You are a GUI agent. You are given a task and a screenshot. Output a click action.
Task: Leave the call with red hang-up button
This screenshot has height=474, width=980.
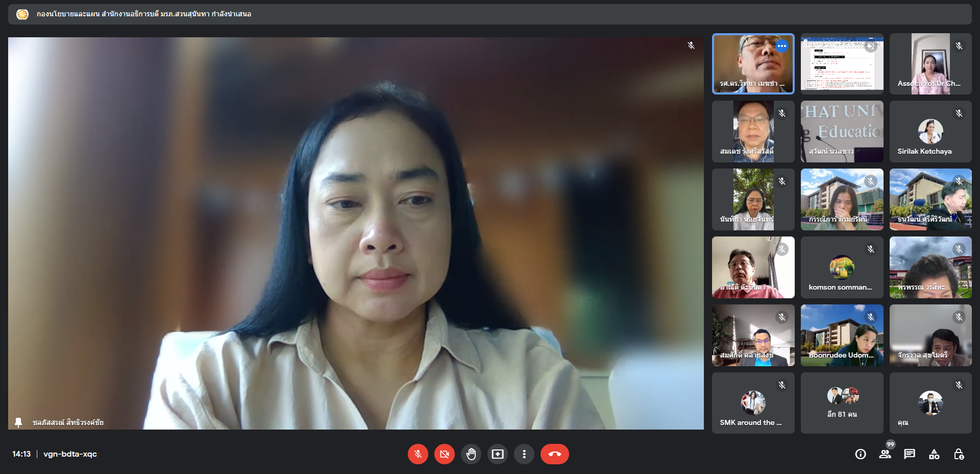pos(554,454)
